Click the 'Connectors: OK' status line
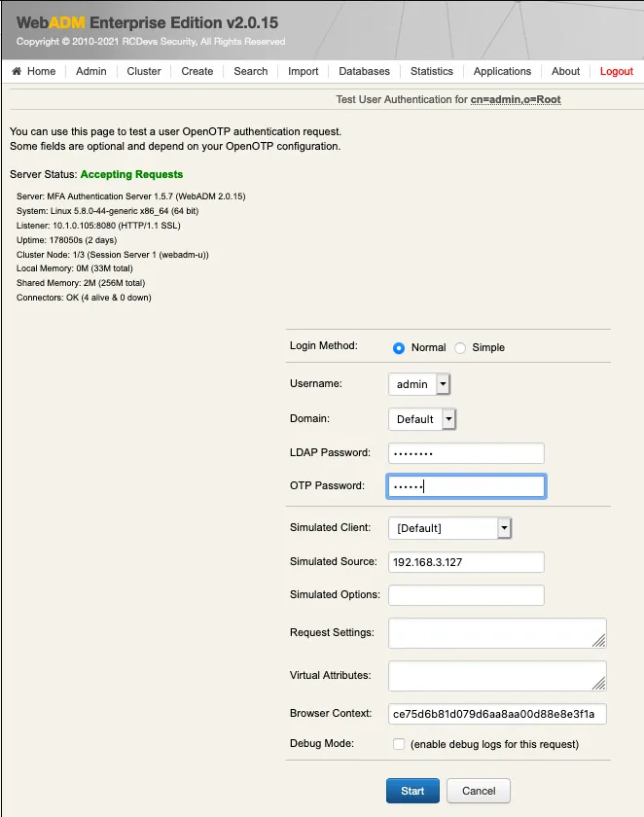 (x=84, y=298)
